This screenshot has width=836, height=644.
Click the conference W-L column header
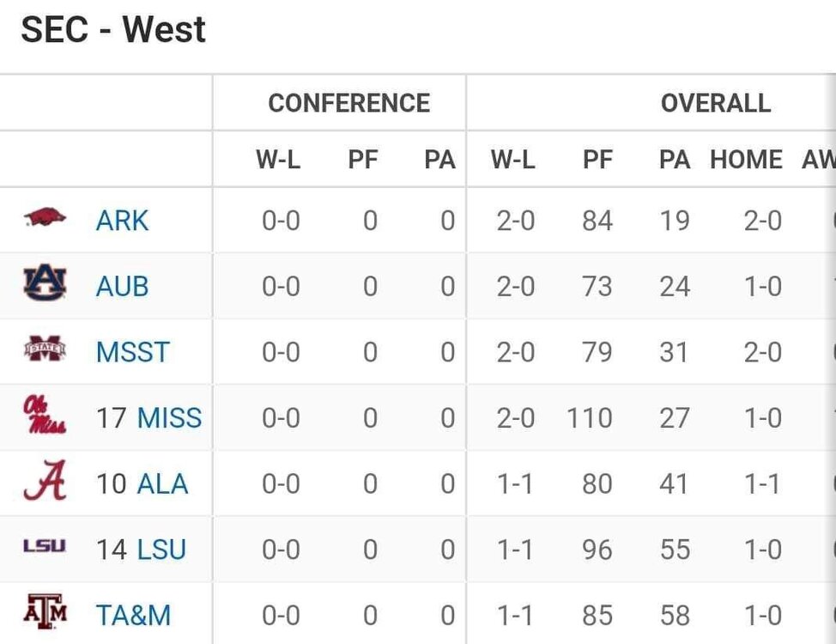278,160
